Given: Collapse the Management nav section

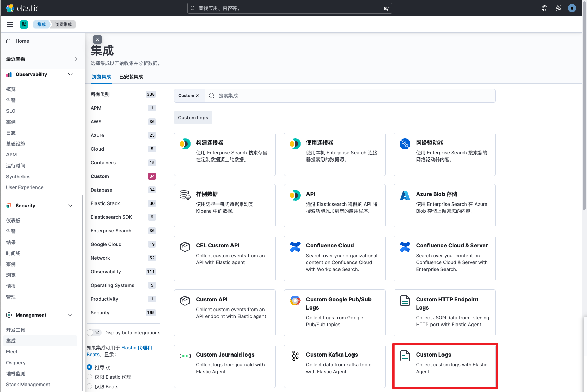Looking at the screenshot, I should pos(70,315).
